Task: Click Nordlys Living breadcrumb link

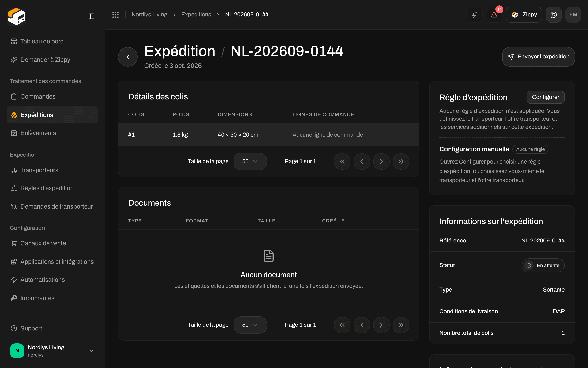Action: (x=149, y=15)
